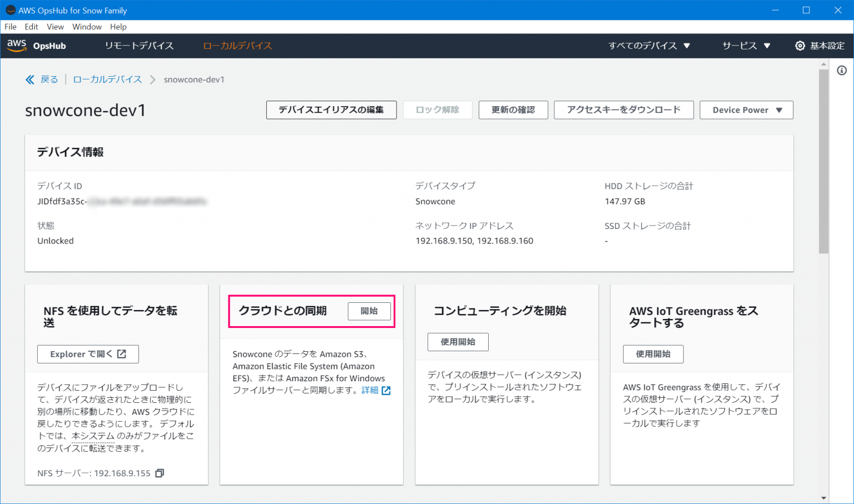Screen dimensions: 854x504
Task: Navigate to ローカルデバイス via breadcrumb
Action: [107, 79]
